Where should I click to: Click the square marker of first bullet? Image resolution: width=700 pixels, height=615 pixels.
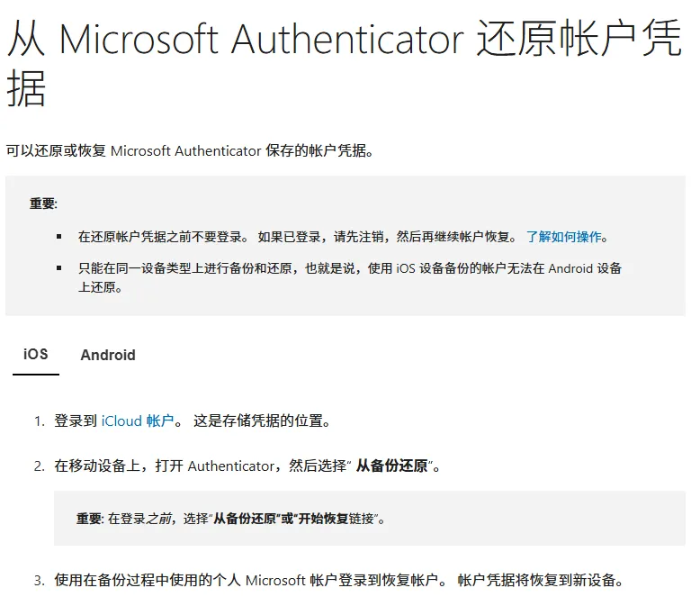[x=58, y=237]
